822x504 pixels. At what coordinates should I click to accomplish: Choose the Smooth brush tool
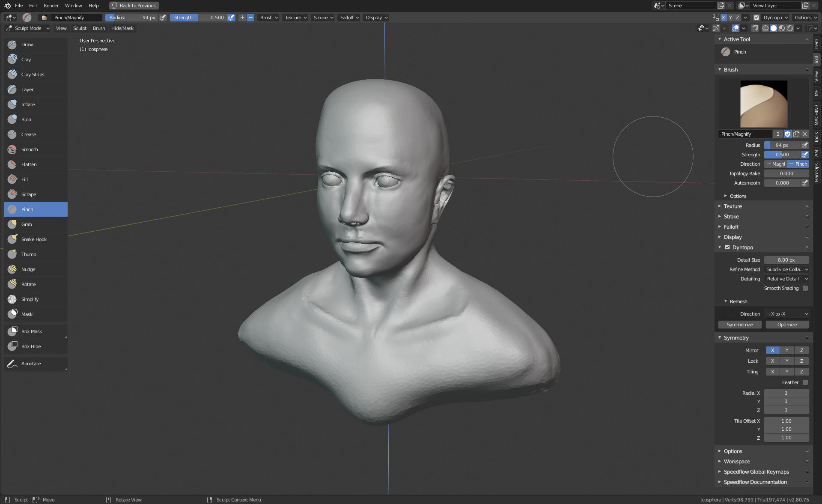point(30,149)
